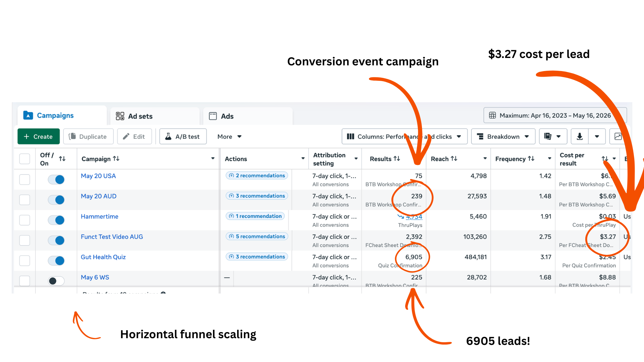This screenshot has height=362, width=644.
Task: Start an A/B test
Action: click(x=183, y=136)
